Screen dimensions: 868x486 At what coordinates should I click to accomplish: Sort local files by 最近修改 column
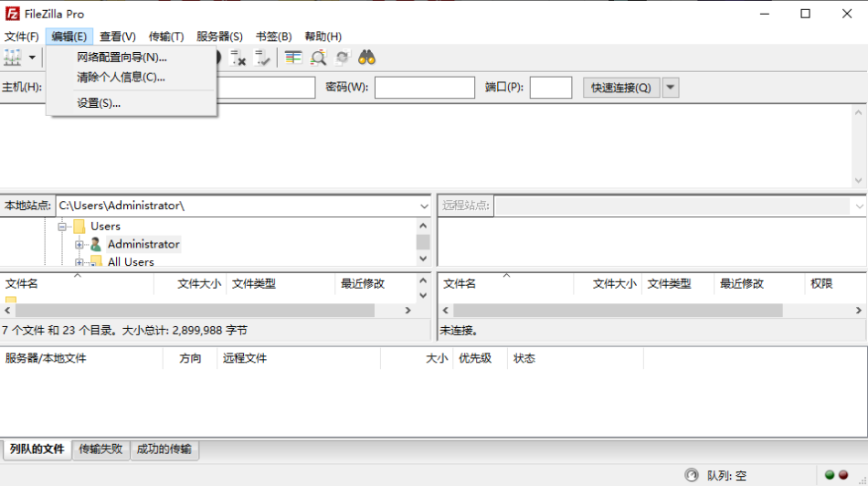point(376,283)
